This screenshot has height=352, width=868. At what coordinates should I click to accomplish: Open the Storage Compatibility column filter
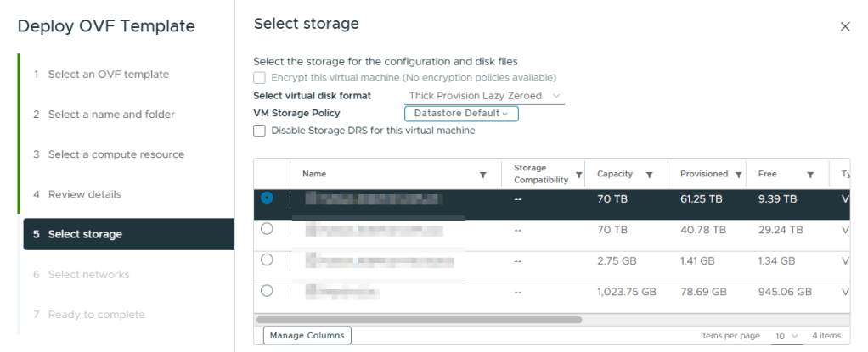pyautogui.click(x=579, y=175)
